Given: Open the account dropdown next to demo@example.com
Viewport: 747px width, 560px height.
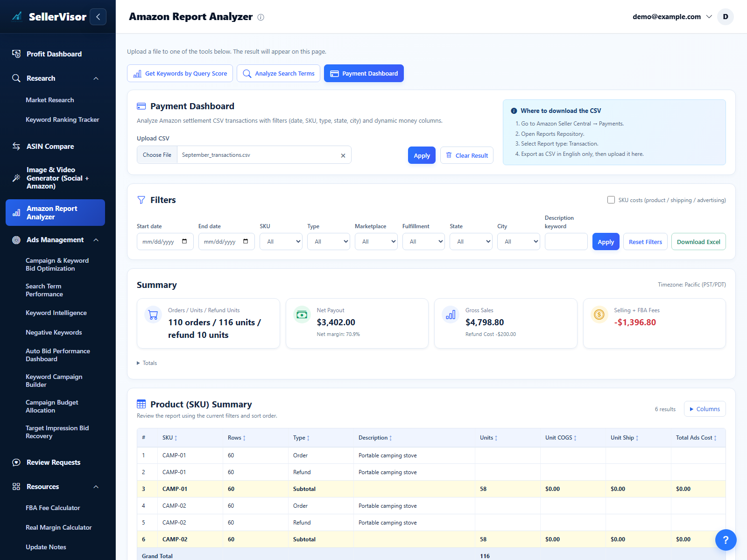Looking at the screenshot, I should (709, 17).
